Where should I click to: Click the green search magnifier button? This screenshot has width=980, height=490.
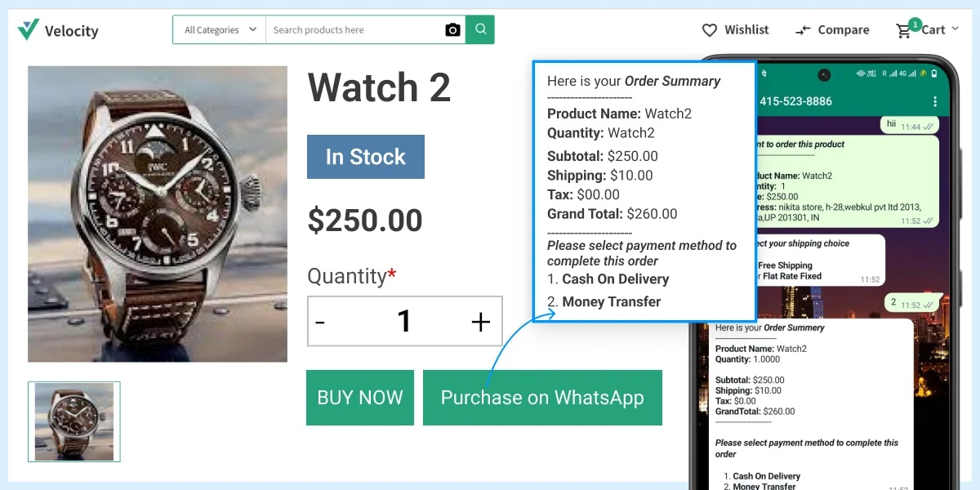(x=480, y=29)
